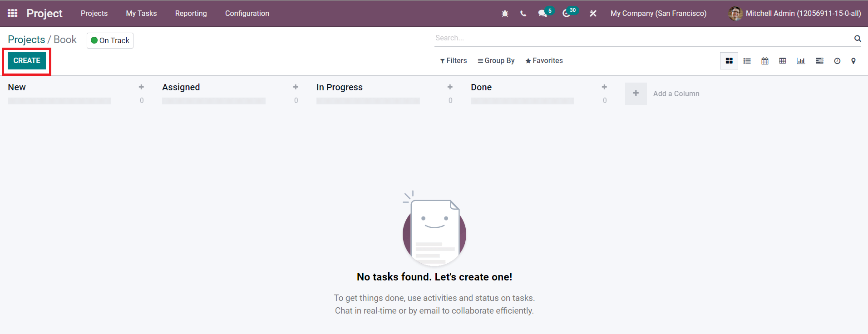
Task: Open activities clock icon with badge 30
Action: pos(569,13)
